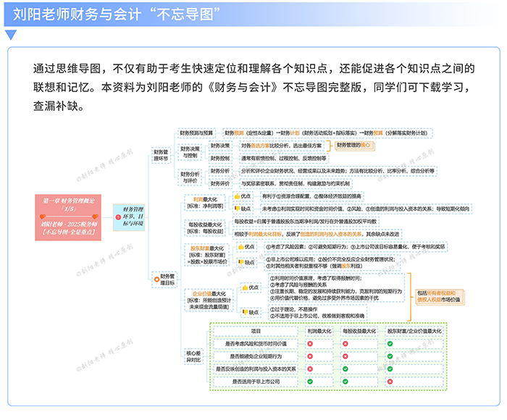Image resolution: width=507 pixels, height=420 pixels.
Task: Select the 股东财富最大化 node
Action: click(207, 255)
